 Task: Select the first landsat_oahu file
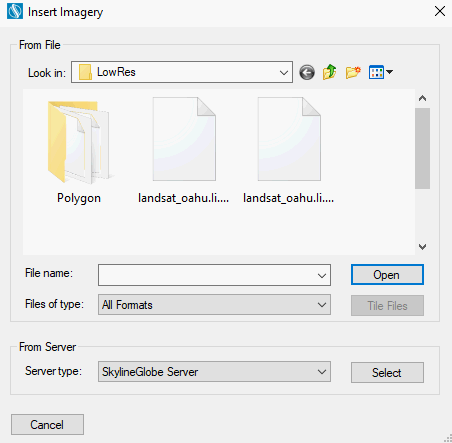coord(183,152)
